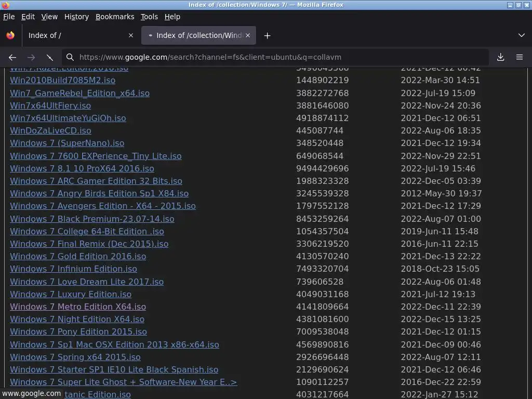
Task: Click Windows 7 Avengers Edition link
Action: 103,206
